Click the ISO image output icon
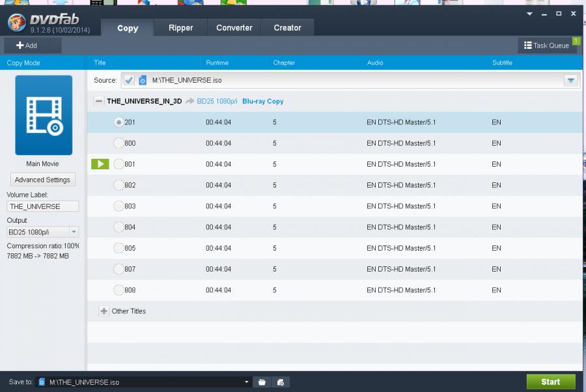The image size is (586, 392). (280, 382)
